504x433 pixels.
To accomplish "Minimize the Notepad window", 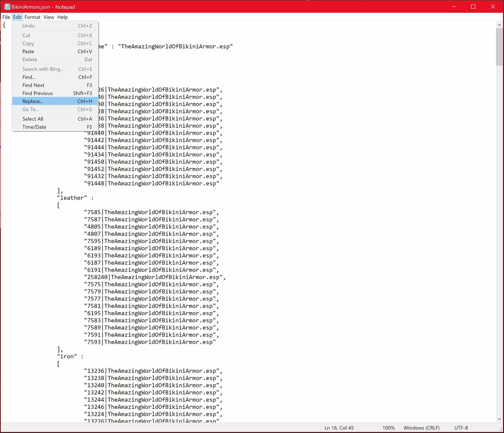I will [x=454, y=7].
